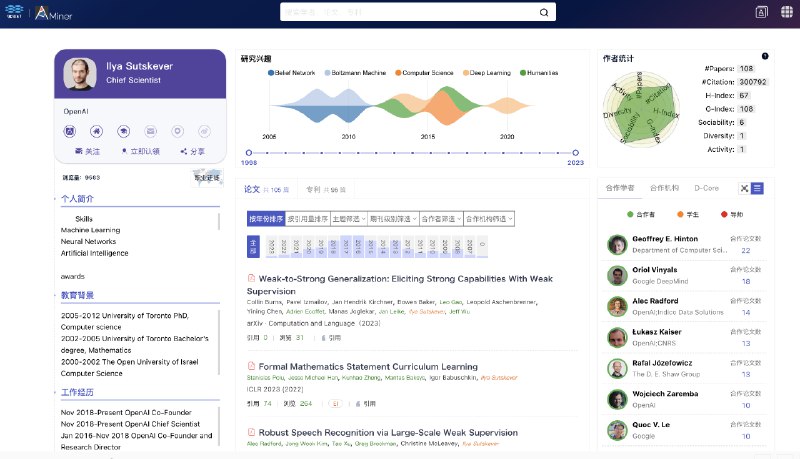Click the AMiner logo in header
This screenshot has width=800, height=459.
(x=54, y=13)
